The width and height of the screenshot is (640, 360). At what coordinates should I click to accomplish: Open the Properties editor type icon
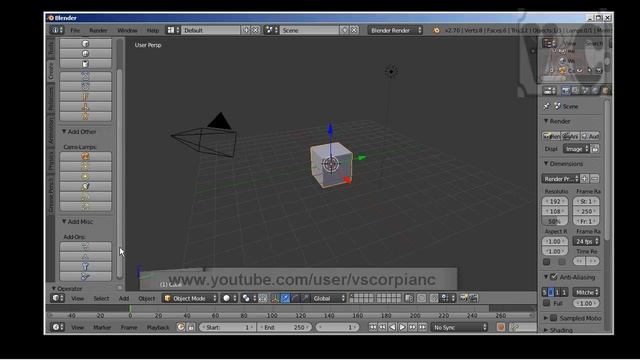pyautogui.click(x=549, y=91)
